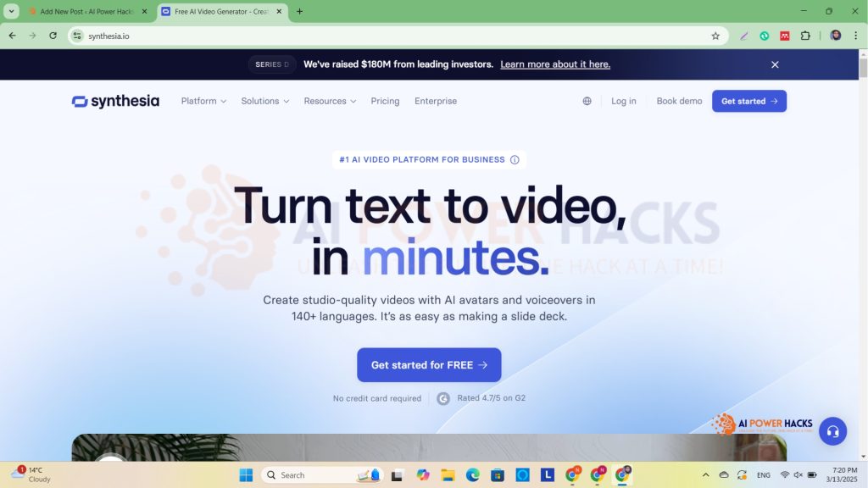Open the Chrome three-dot menu

tap(855, 36)
